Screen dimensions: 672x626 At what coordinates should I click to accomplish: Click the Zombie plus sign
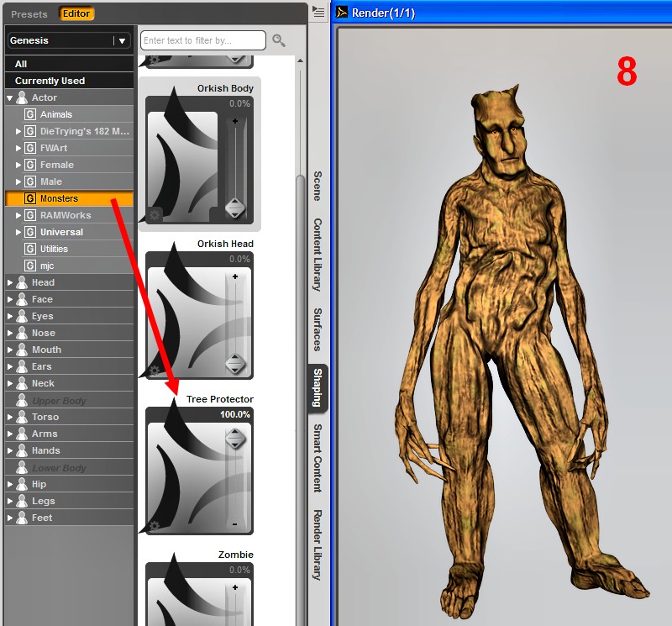pos(235,587)
